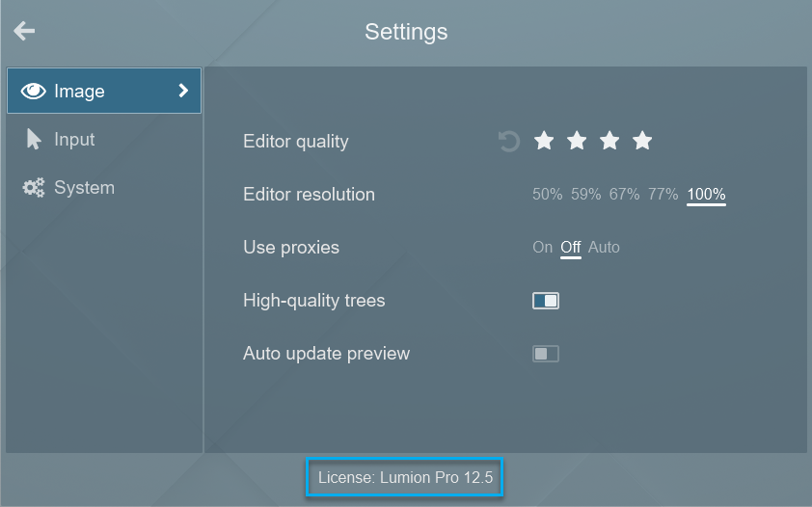Reset editor quality with the undo icon
The height and width of the screenshot is (507, 812).
point(509,142)
